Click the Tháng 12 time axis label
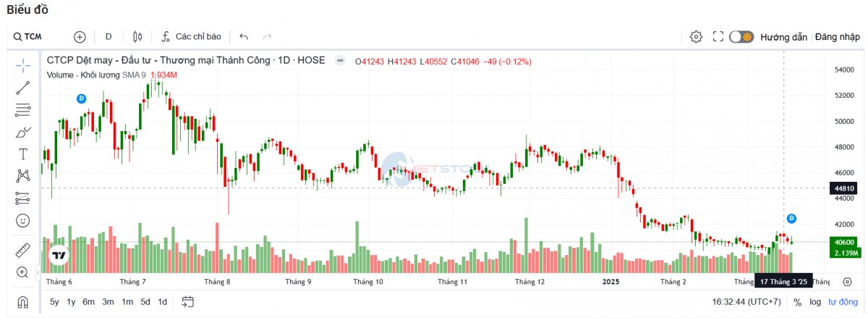 point(529,282)
